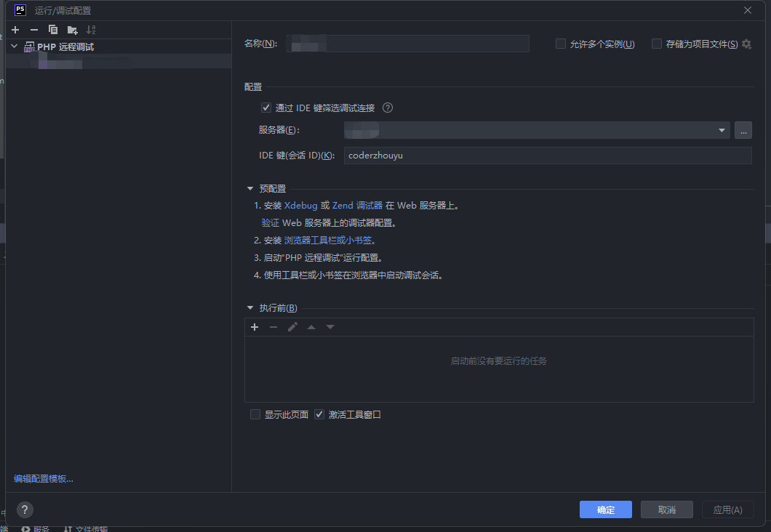The image size is (771, 532).
Task: Create a new configuration folder
Action: click(72, 30)
